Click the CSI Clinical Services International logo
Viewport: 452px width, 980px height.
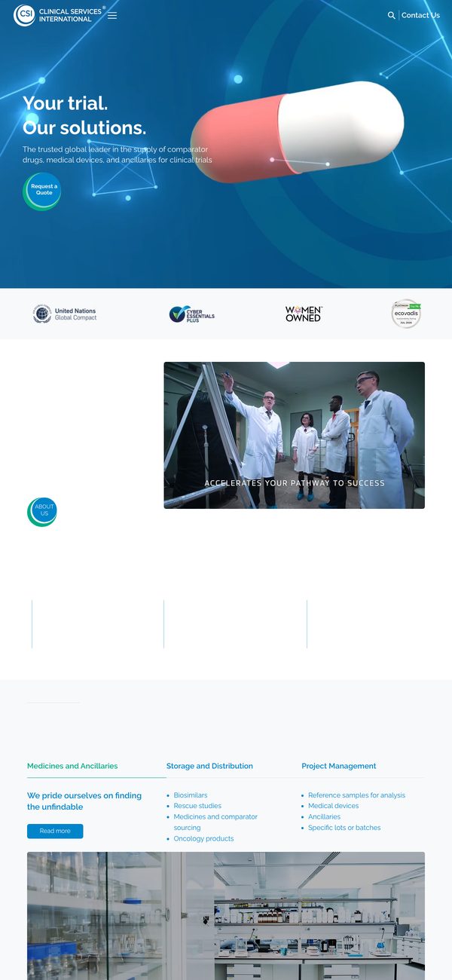point(59,15)
